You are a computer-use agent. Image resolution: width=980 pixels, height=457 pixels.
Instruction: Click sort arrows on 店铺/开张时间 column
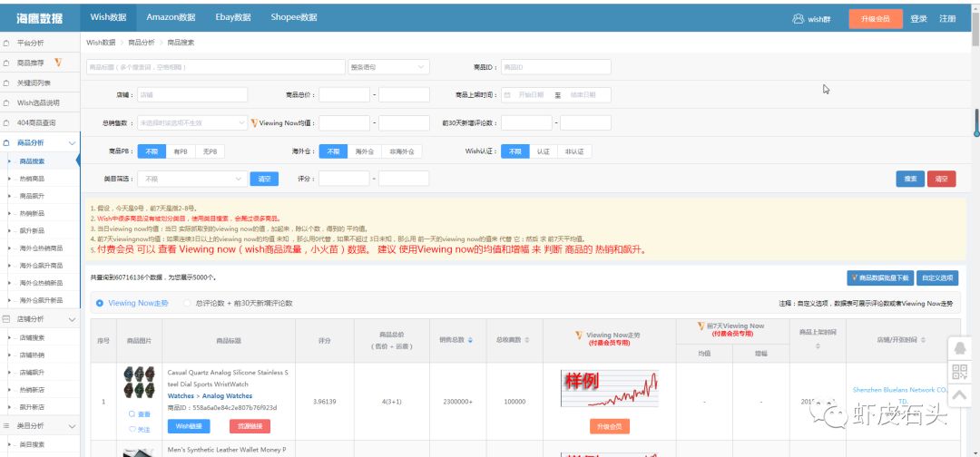(x=923, y=340)
